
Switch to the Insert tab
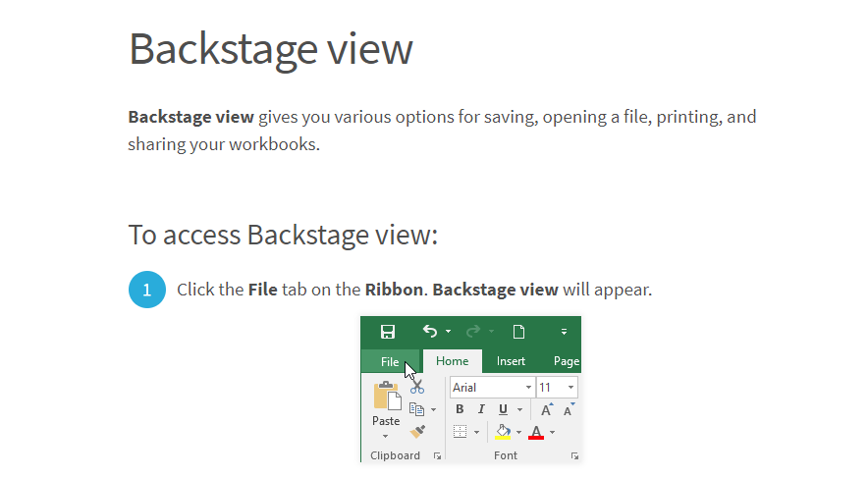[511, 361]
